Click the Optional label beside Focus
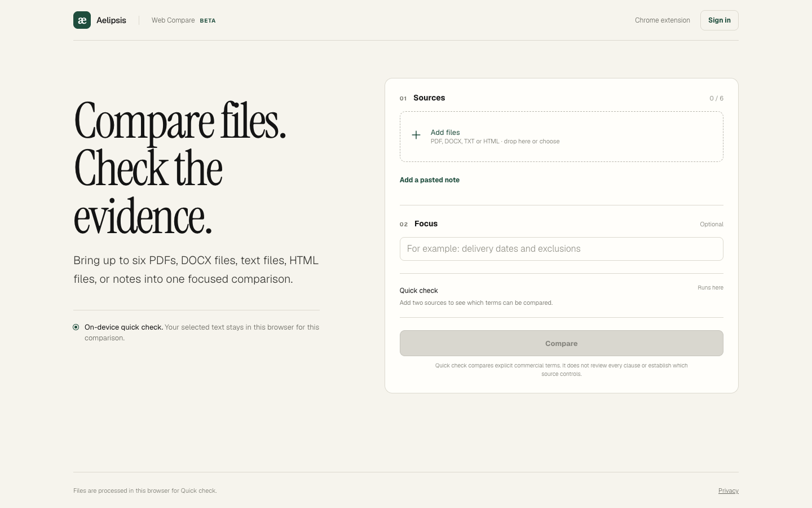 tap(712, 224)
